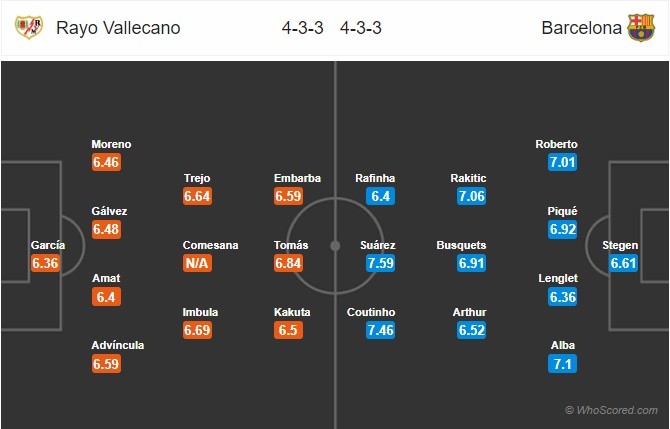
Task: Click Comesana's N/A rating badge
Action: tap(197, 264)
